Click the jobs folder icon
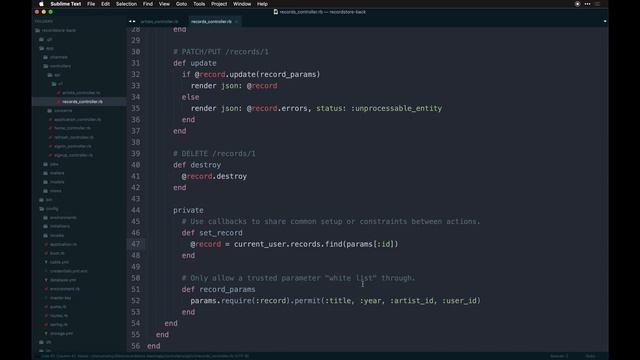The width and height of the screenshot is (640, 360). click(46, 164)
